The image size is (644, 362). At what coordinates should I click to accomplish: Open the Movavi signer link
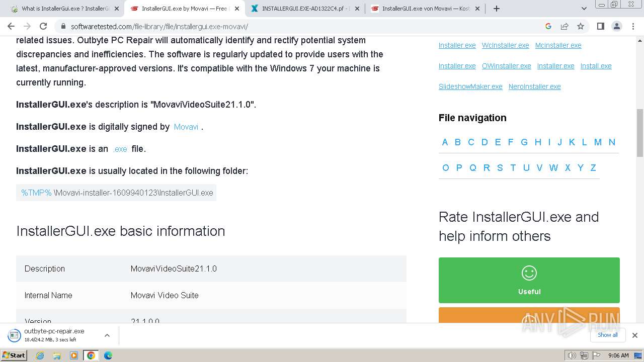point(186,127)
